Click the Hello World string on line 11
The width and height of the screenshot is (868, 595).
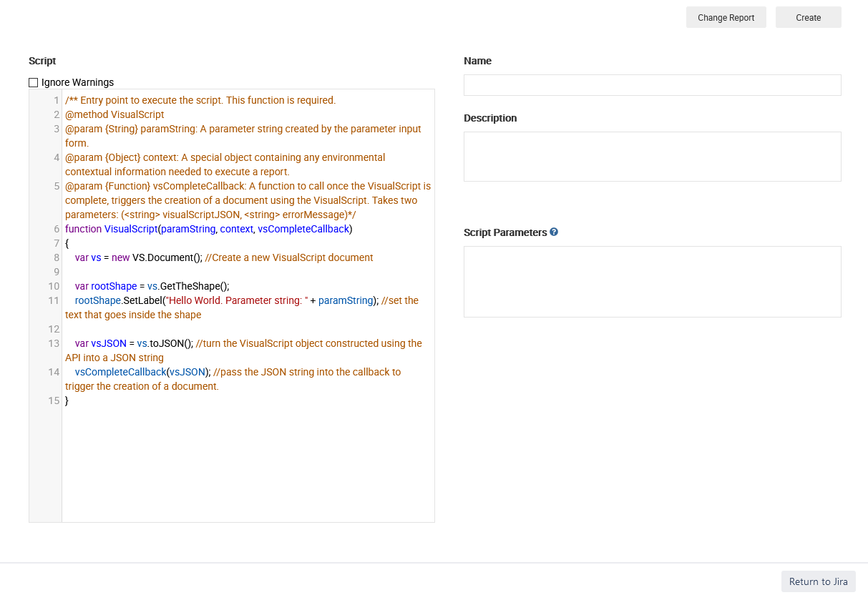tap(195, 300)
